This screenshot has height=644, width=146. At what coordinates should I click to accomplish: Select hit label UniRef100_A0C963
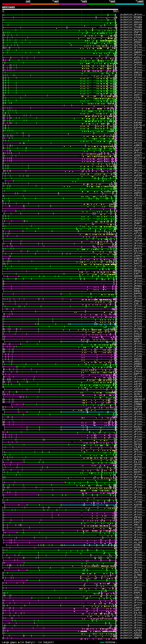[x=131, y=75]
